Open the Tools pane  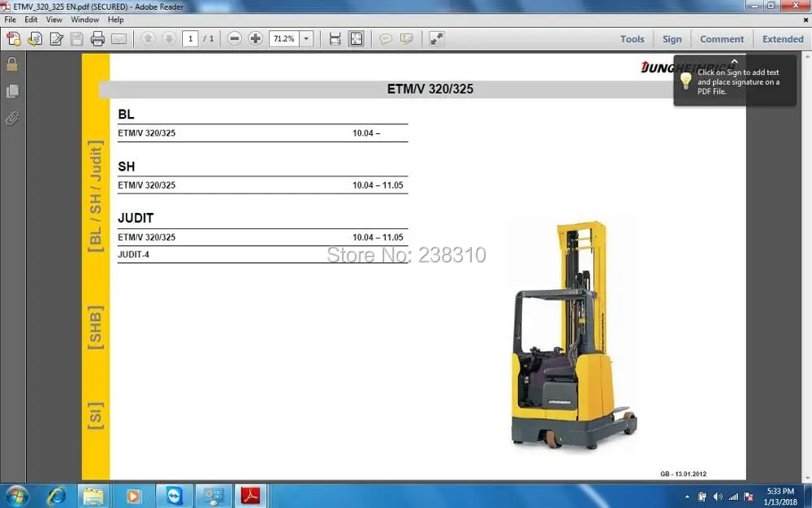click(633, 39)
